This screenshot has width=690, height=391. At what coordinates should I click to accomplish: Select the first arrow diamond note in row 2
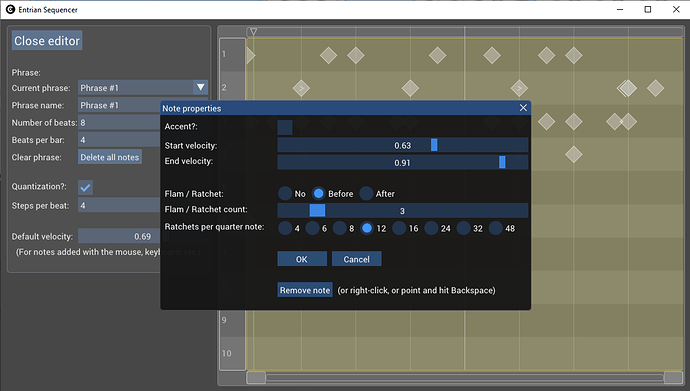click(x=301, y=88)
